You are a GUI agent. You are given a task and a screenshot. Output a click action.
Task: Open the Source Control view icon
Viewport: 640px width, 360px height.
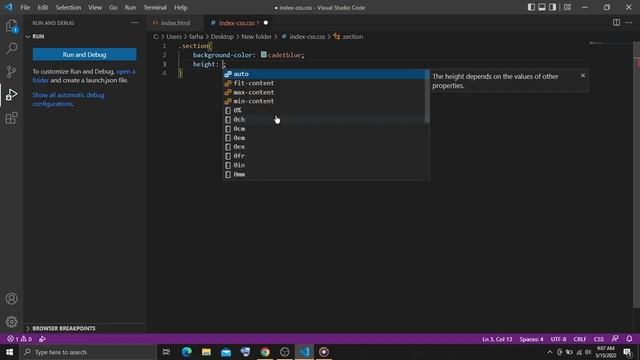11,71
